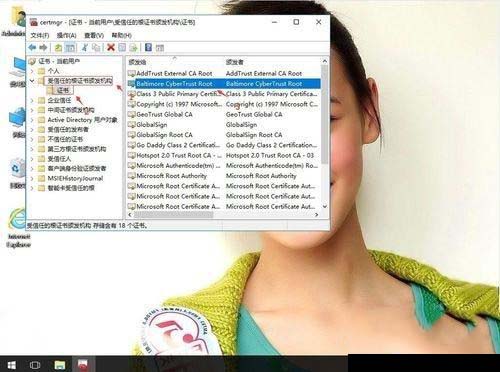Toggle the action pane toolbar icon

tap(160, 48)
